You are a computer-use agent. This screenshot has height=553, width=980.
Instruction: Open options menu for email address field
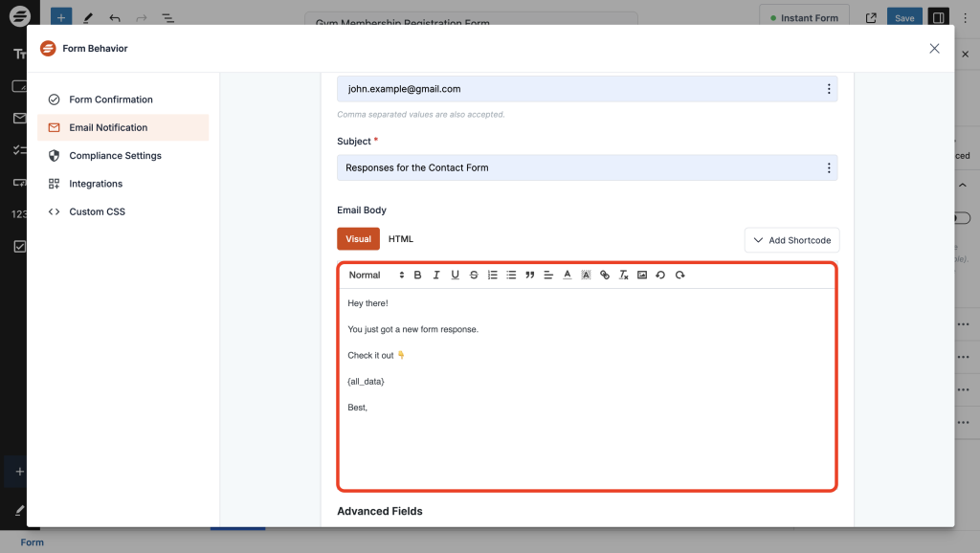[829, 89]
